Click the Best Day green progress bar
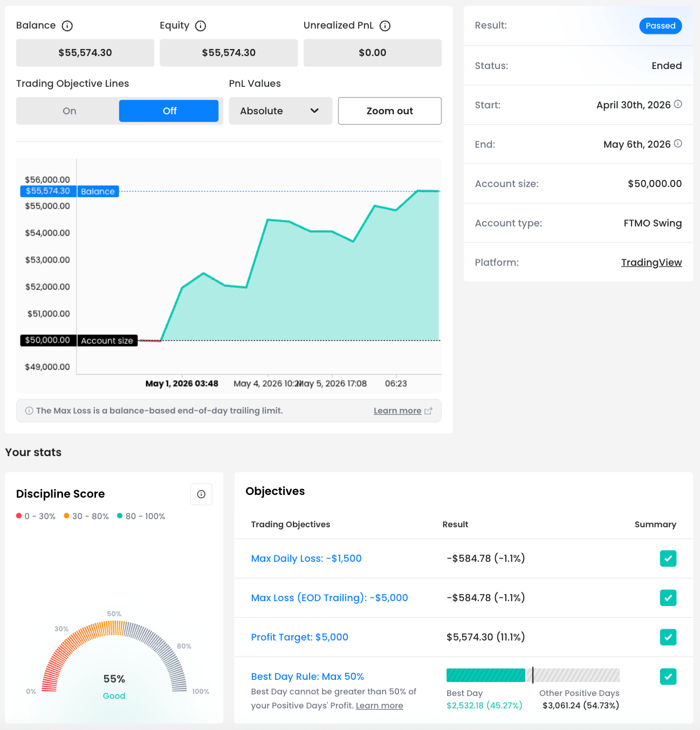 point(486,675)
